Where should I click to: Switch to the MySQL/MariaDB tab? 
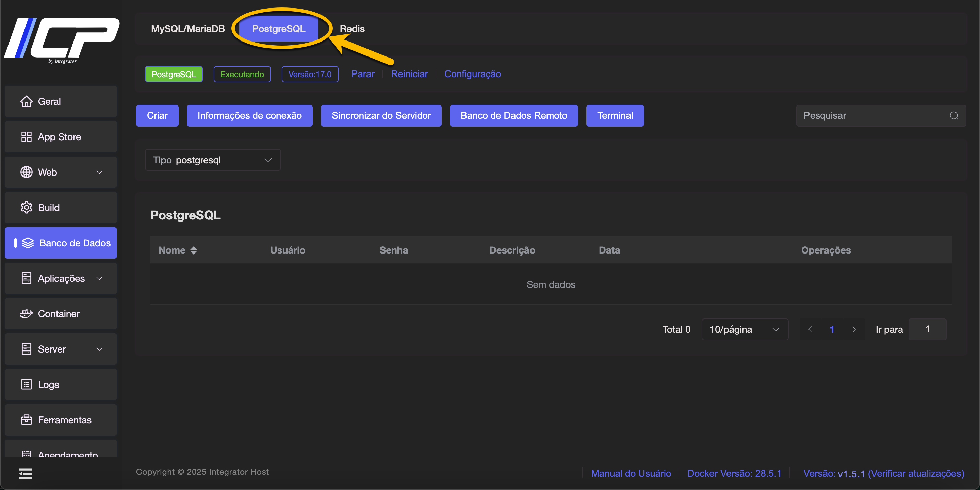[x=187, y=29]
